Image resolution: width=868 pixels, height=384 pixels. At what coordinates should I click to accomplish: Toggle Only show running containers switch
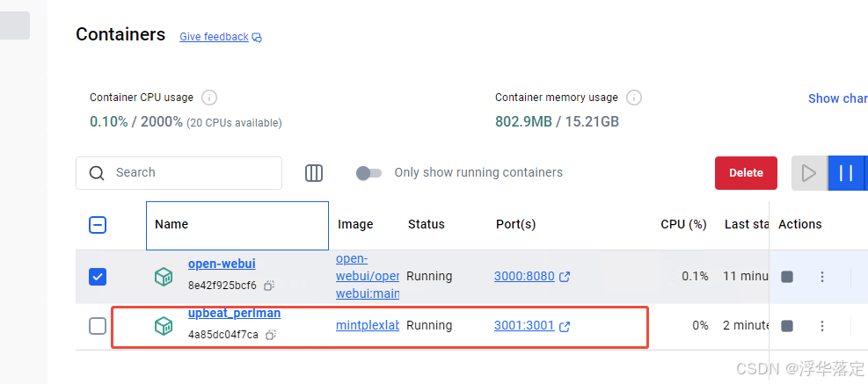pos(368,173)
